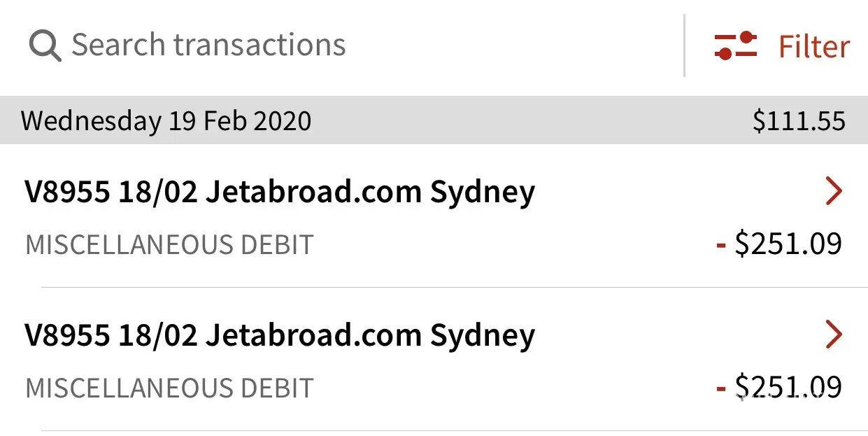The image size is (868, 436).
Task: Click the word Sydney in second transaction
Action: (482, 335)
